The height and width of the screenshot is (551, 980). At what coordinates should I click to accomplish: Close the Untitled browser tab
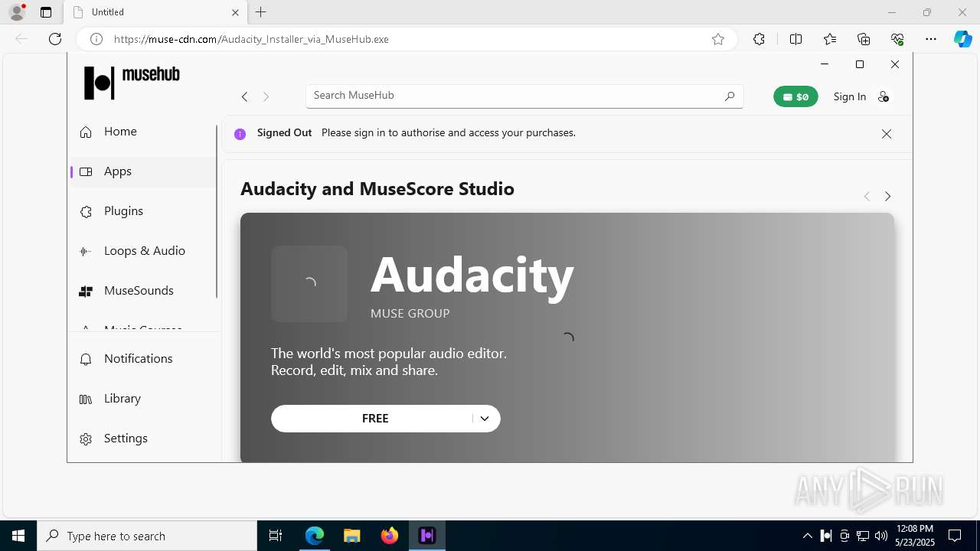tap(236, 12)
